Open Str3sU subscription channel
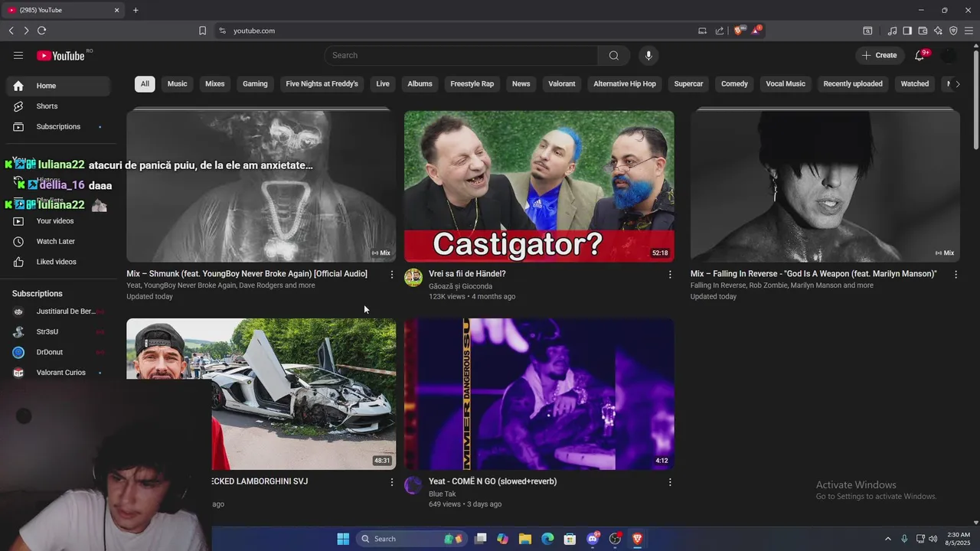The width and height of the screenshot is (980, 551). click(x=58, y=331)
